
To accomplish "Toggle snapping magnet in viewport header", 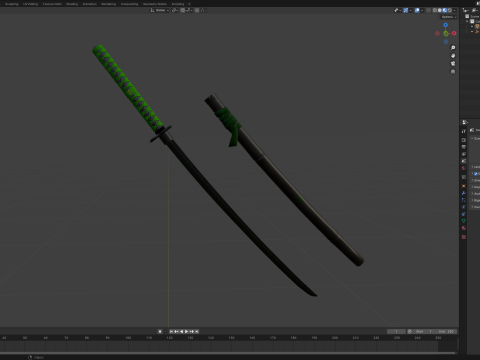I will pos(183,10).
